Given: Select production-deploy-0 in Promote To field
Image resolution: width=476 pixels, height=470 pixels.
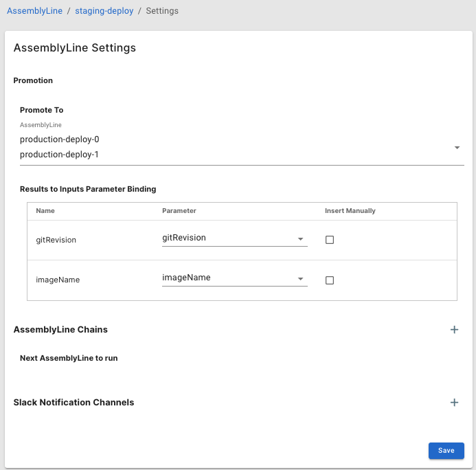Looking at the screenshot, I should pos(60,139).
